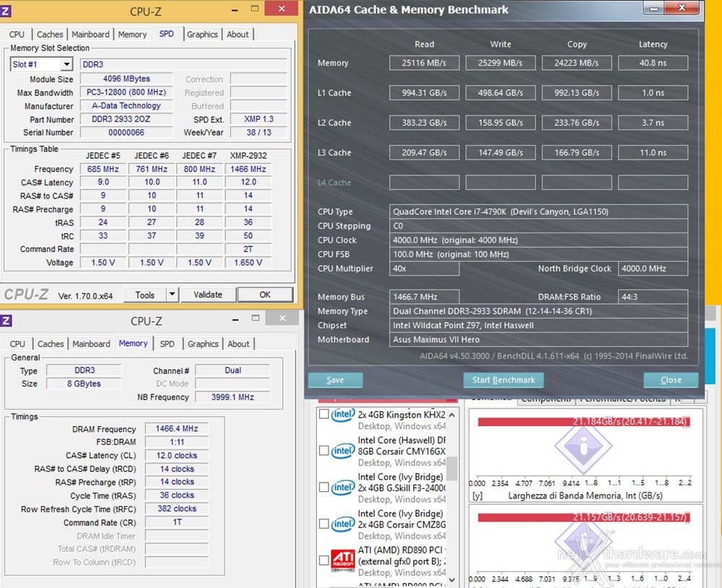Switch to Graphics tab in Memory window

coord(203,344)
